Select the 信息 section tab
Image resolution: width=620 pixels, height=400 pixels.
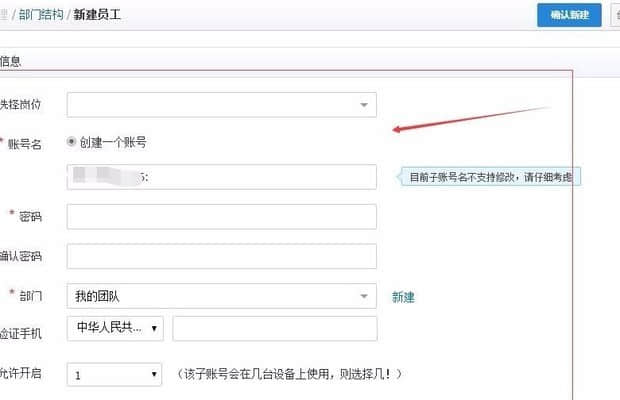click(x=11, y=61)
